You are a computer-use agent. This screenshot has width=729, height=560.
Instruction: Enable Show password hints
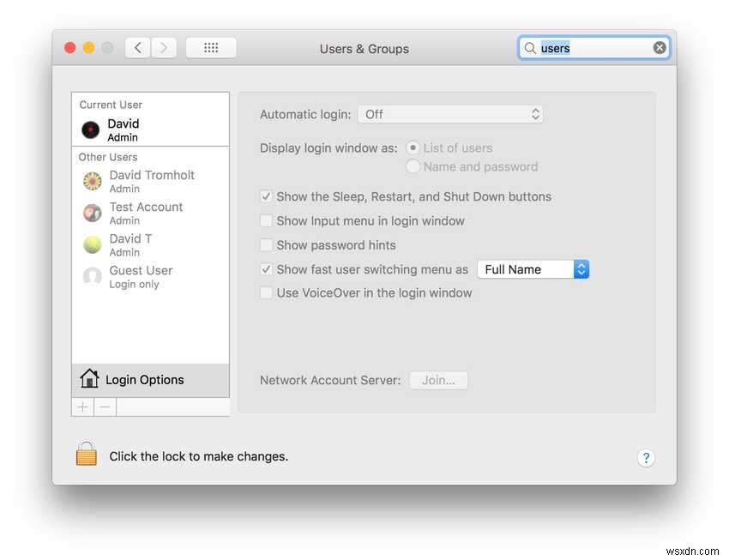coord(266,244)
